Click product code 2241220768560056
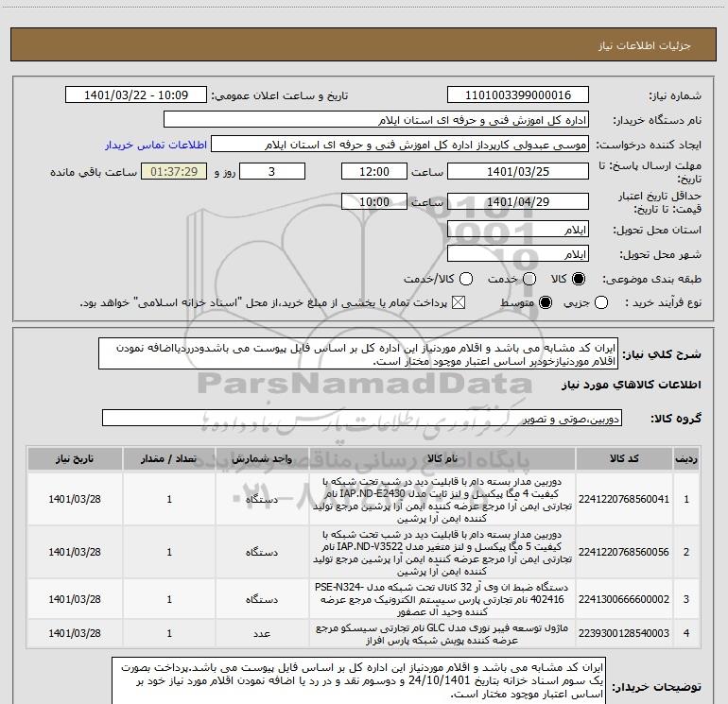Image resolution: width=728 pixels, height=704 pixels. (624, 552)
